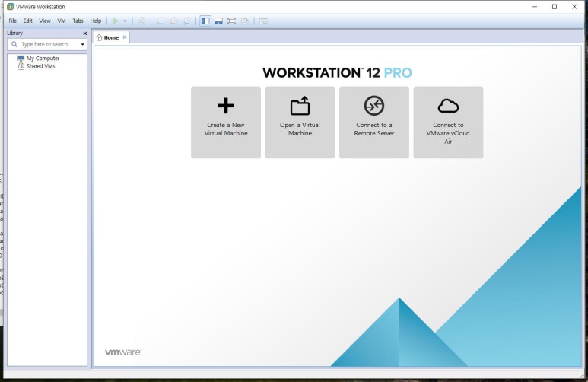Minimize the VMware Workstation window
Viewport: 588px width, 382px height.
pyautogui.click(x=535, y=6)
